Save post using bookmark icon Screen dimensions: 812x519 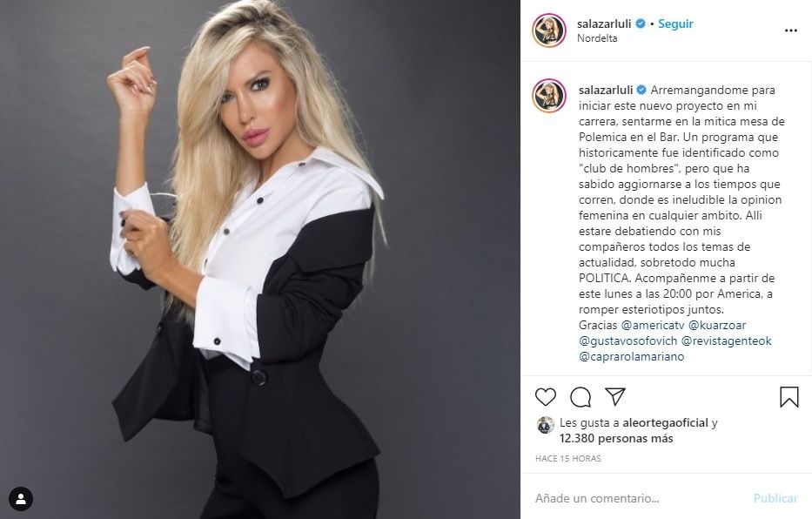(789, 397)
